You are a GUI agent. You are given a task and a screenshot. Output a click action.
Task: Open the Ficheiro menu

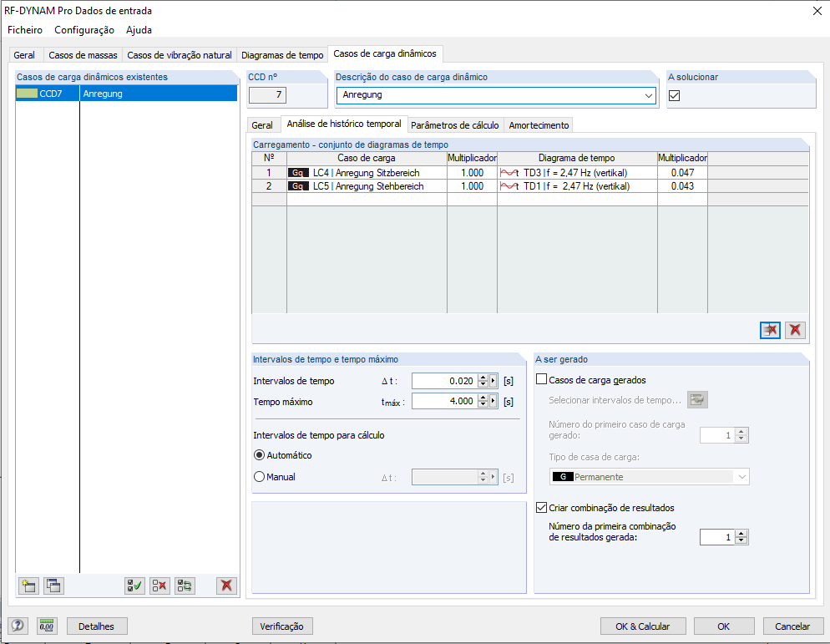coord(25,30)
